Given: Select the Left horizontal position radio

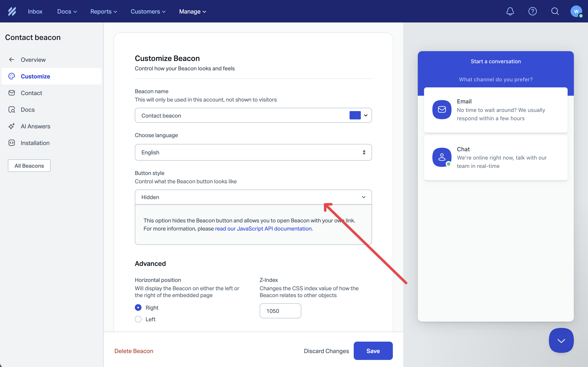Looking at the screenshot, I should pyautogui.click(x=138, y=319).
